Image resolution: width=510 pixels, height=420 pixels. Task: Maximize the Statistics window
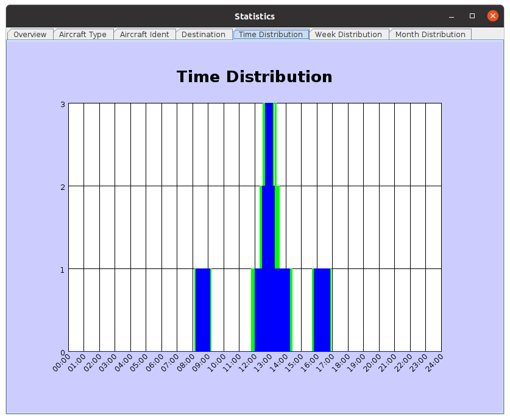tap(472, 16)
